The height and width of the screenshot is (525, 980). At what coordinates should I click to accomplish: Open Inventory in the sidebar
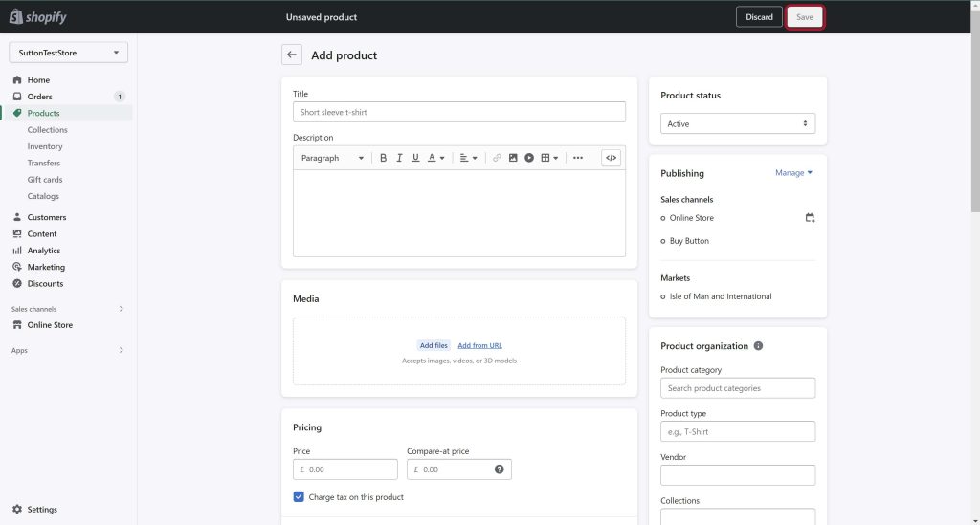[x=45, y=146]
